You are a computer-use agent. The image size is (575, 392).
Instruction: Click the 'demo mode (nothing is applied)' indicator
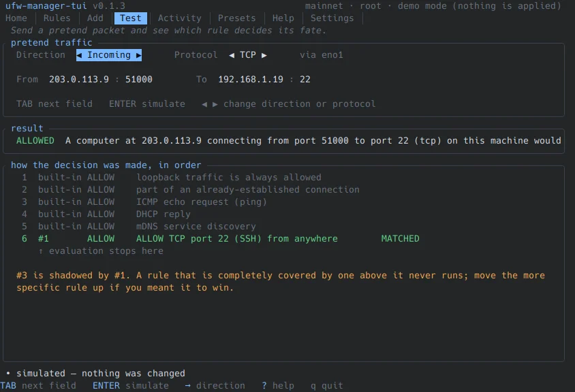coord(480,6)
